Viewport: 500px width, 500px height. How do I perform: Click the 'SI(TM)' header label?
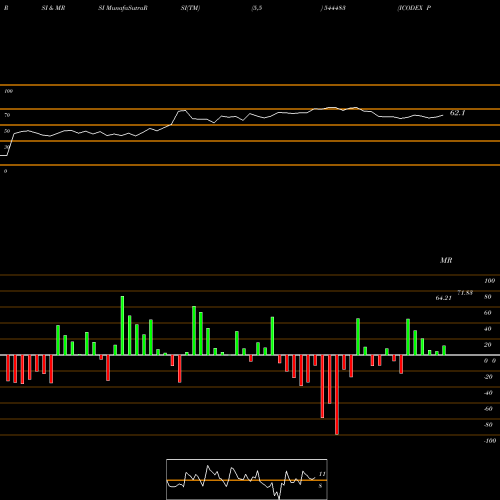tap(190, 8)
